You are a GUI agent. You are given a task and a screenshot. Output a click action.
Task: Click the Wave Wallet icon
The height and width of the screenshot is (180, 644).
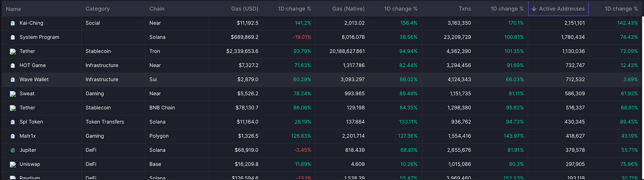point(12,80)
